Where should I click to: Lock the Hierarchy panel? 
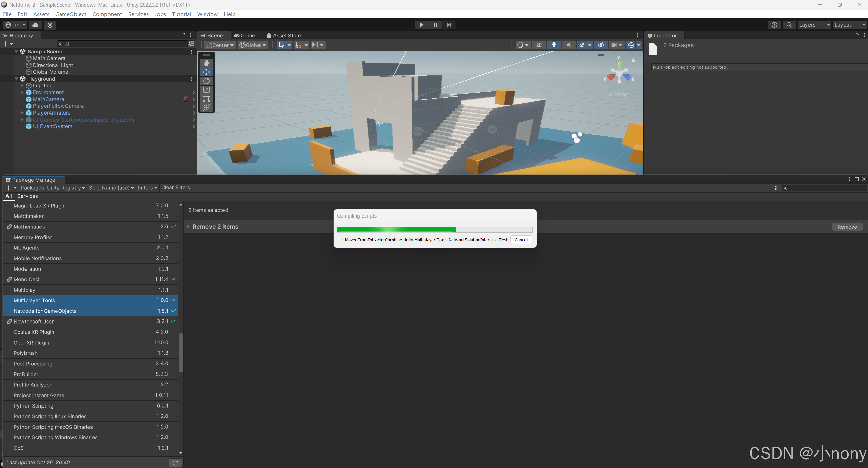pos(184,35)
